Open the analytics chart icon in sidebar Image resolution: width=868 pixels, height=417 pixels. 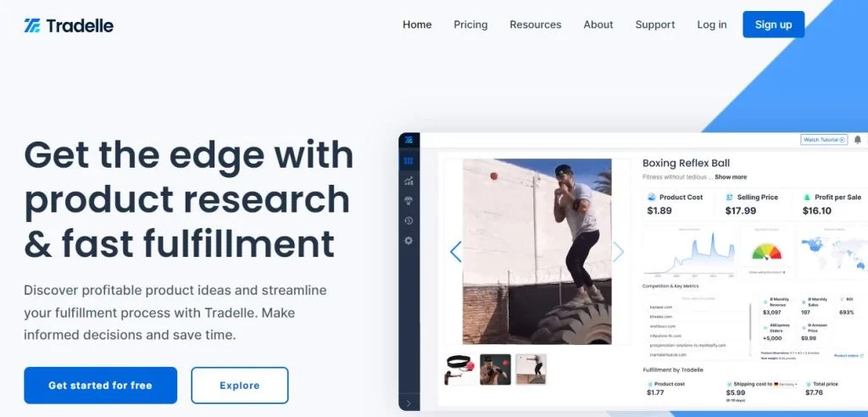[x=409, y=181]
